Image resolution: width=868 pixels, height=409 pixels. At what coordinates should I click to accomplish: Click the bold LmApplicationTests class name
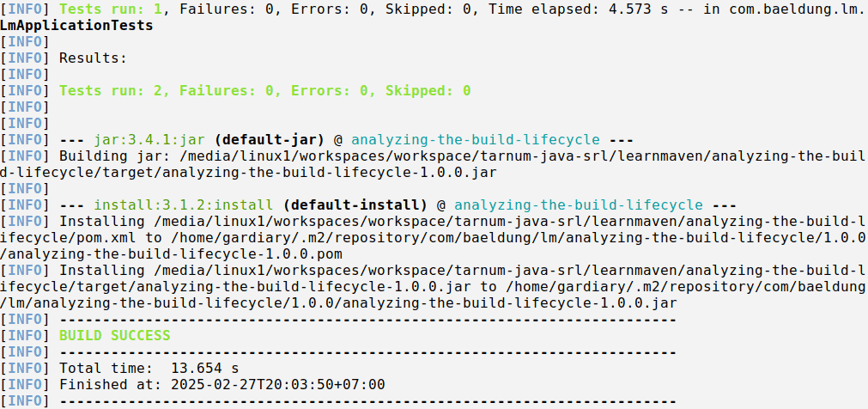77,26
